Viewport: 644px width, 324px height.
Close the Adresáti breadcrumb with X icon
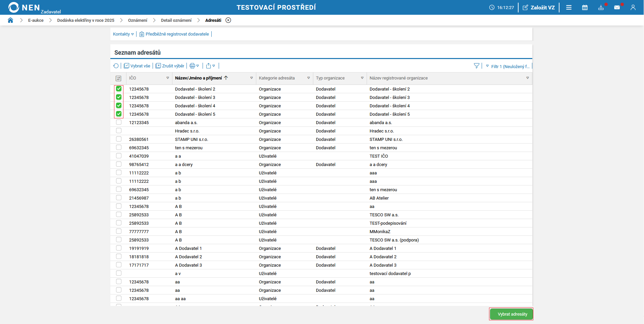click(228, 20)
